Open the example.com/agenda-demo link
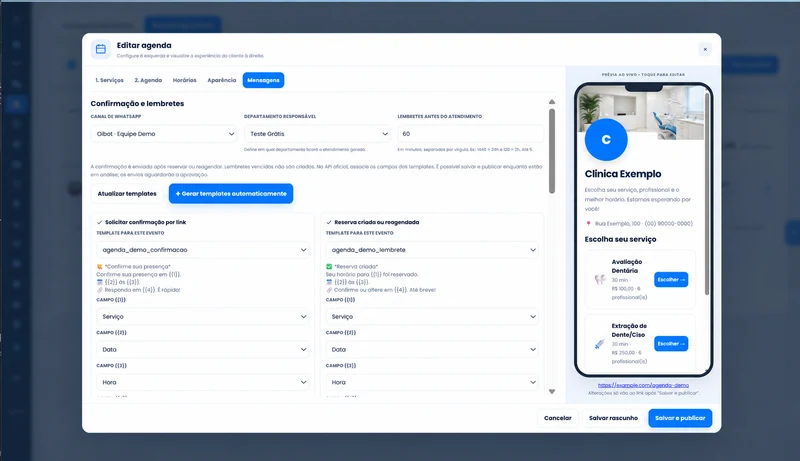Viewport: 800px width, 461px height. [643, 385]
